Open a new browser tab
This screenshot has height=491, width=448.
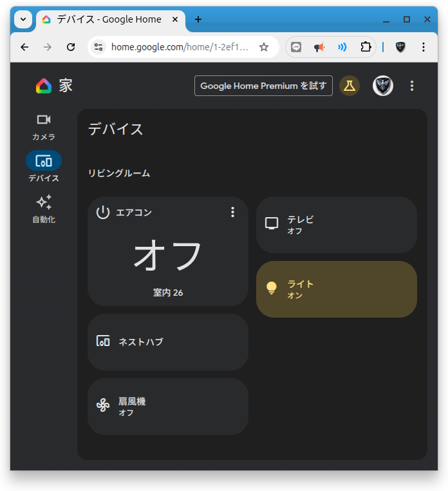point(198,19)
